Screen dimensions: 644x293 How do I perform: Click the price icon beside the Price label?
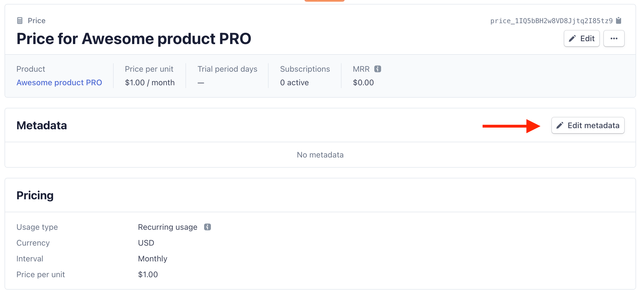click(20, 21)
